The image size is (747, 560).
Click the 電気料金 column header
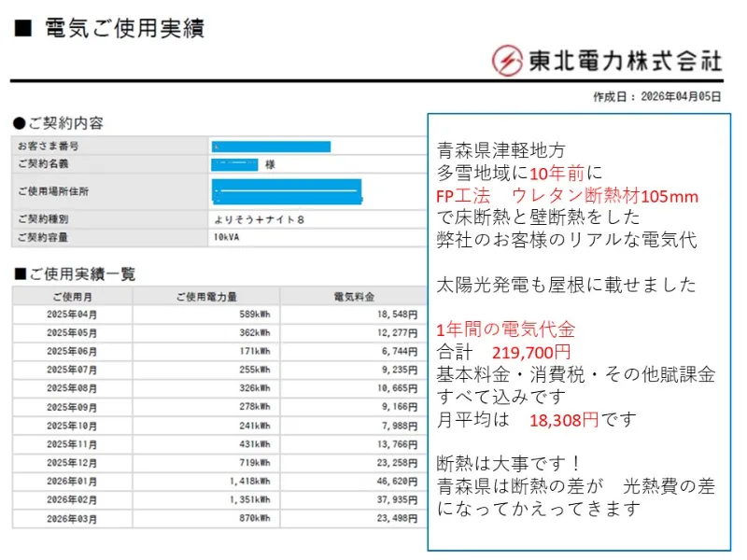(353, 297)
